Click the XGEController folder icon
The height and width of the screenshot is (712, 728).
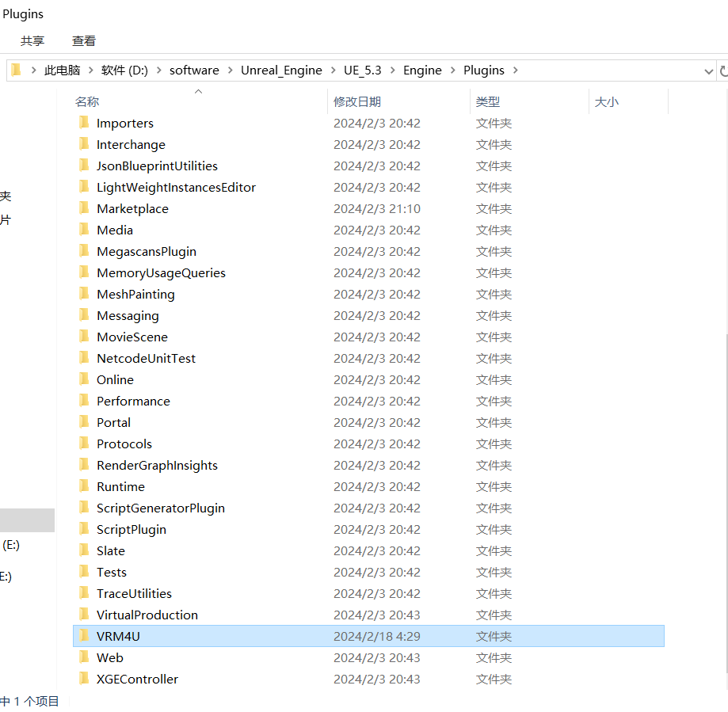coord(84,678)
